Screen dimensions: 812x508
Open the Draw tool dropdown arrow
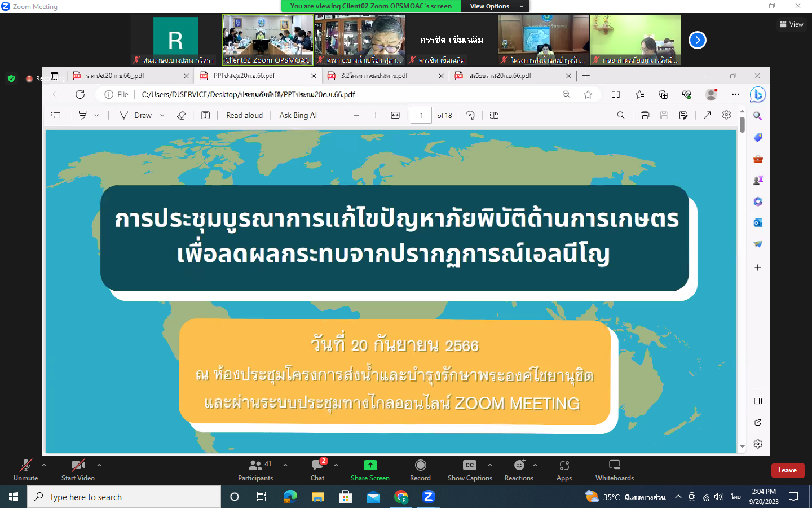click(162, 115)
